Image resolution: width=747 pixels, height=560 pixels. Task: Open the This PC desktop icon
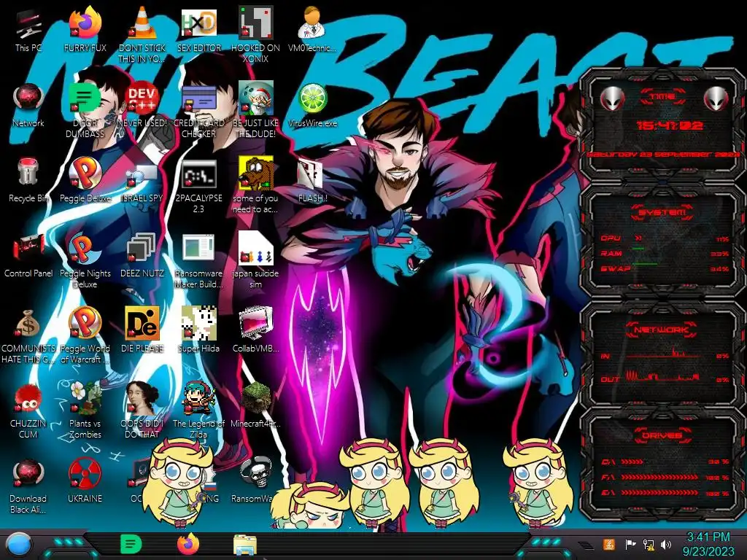pos(28,24)
